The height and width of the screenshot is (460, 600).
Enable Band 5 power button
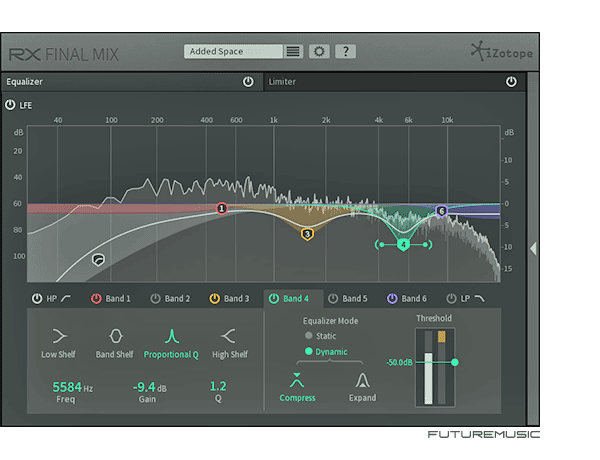[x=333, y=299]
